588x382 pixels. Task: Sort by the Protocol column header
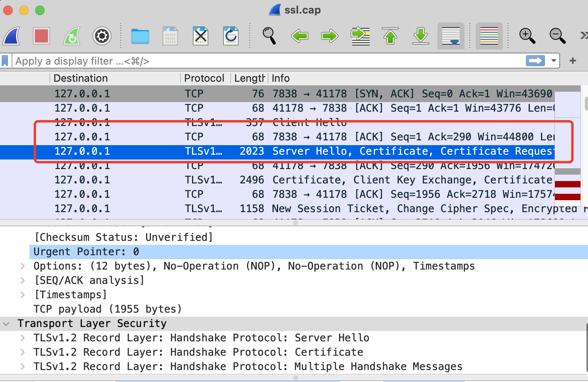coord(206,78)
